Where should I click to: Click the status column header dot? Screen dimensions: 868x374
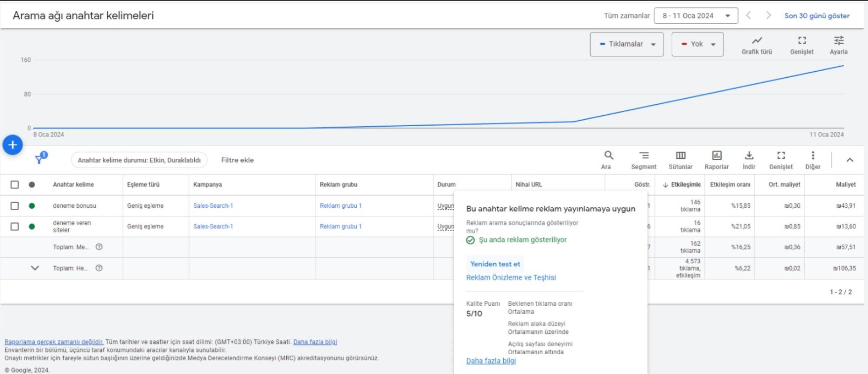click(x=32, y=185)
